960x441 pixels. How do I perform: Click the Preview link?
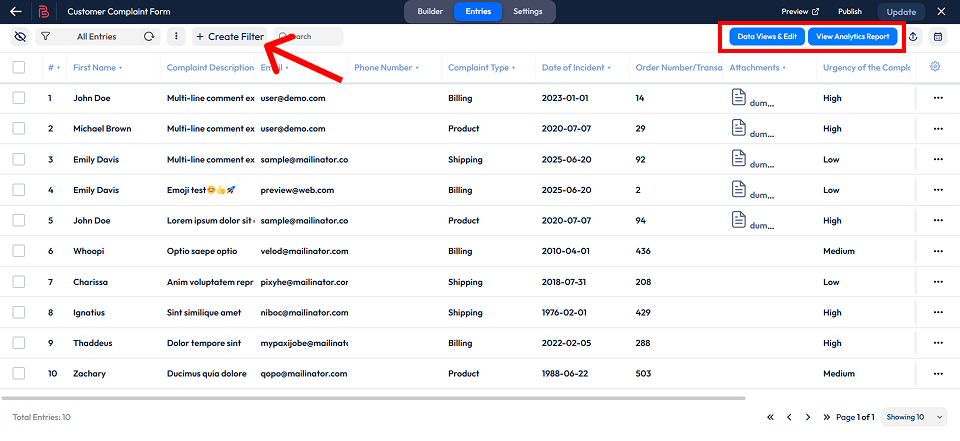[800, 12]
